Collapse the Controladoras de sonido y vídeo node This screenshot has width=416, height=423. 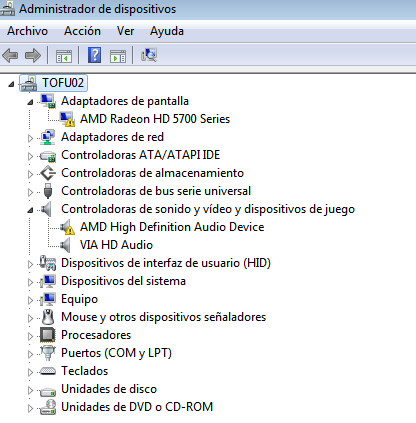pyautogui.click(x=30, y=210)
